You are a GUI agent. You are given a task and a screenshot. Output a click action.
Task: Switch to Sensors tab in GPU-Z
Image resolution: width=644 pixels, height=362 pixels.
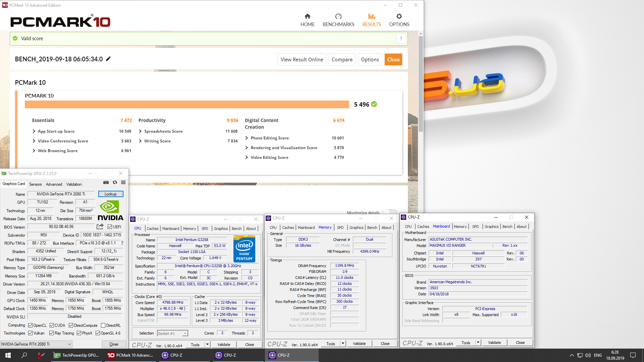(x=36, y=184)
